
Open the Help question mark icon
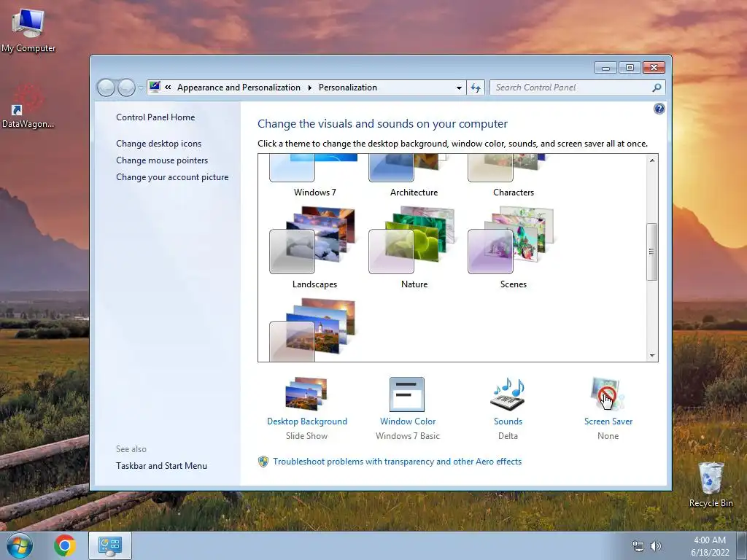659,109
